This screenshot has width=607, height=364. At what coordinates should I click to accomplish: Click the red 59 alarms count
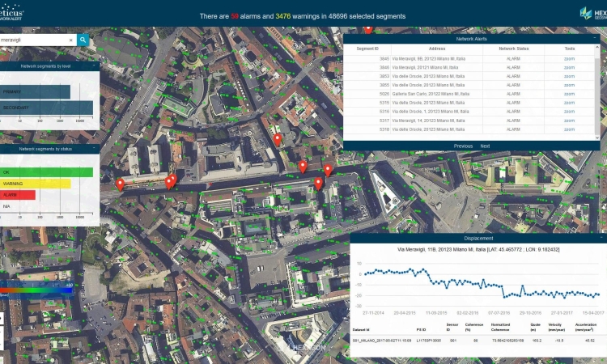[235, 16]
